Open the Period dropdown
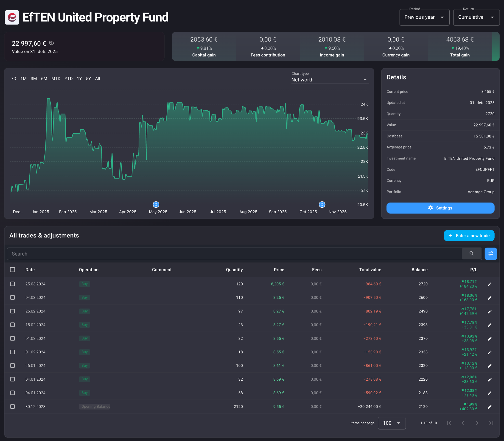 tap(424, 17)
